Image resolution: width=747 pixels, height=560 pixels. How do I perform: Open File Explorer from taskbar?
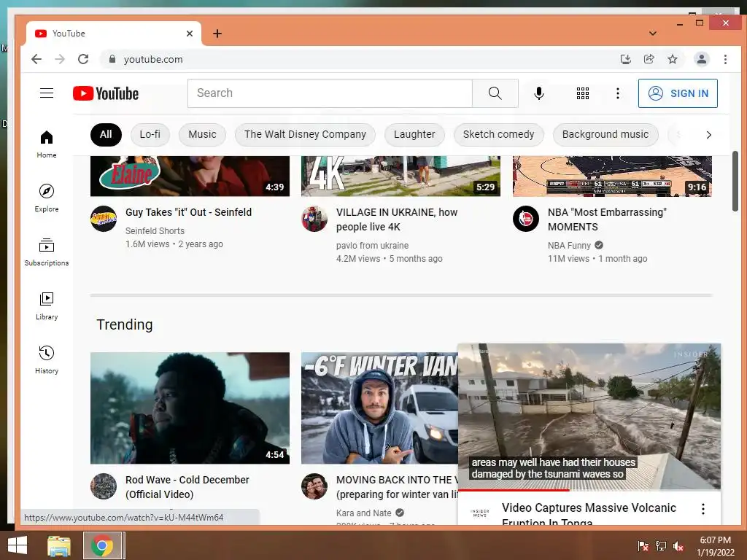pos(59,545)
